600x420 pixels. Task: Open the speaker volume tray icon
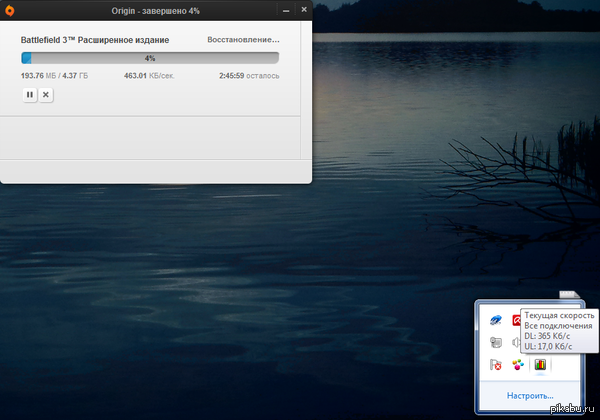pos(516,342)
